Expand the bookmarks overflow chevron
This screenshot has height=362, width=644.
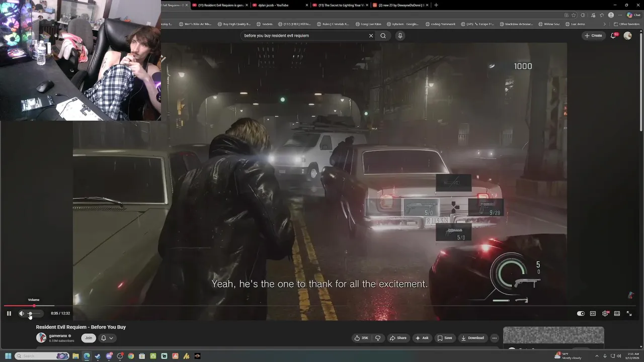[x=605, y=24]
